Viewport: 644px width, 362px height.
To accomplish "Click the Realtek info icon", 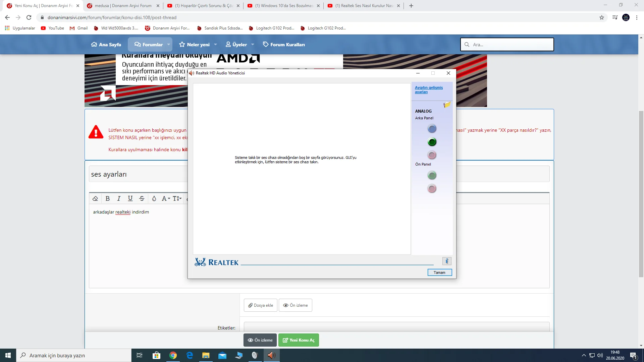I will point(447,261).
